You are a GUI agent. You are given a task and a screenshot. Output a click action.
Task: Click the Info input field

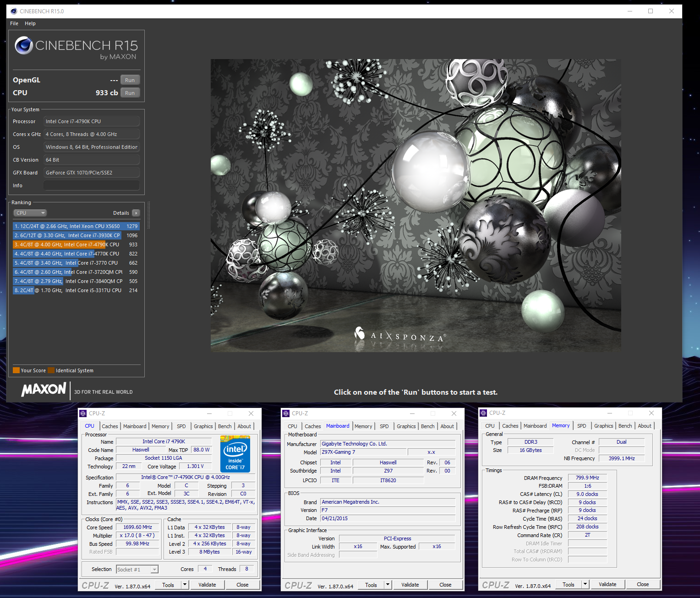[x=92, y=185]
